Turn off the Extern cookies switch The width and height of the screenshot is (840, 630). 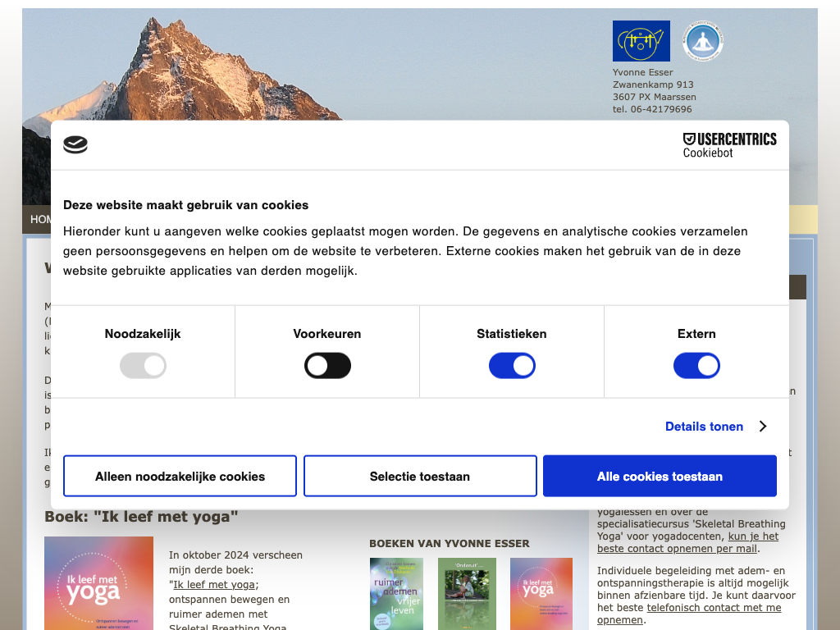(696, 366)
